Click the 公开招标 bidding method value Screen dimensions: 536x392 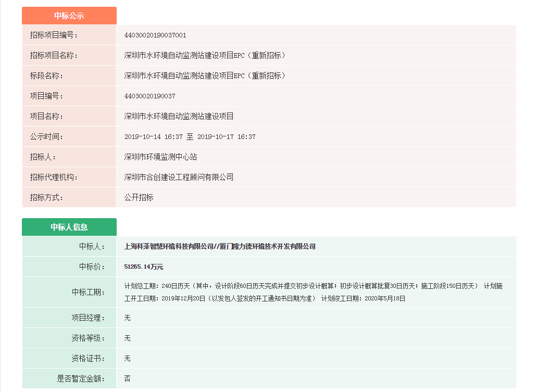(x=139, y=197)
